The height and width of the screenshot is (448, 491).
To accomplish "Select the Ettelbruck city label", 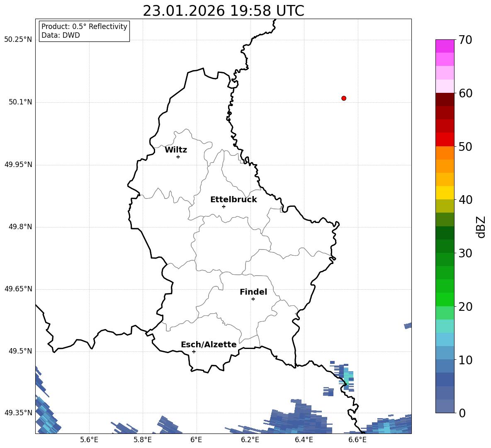I will click(x=233, y=200).
